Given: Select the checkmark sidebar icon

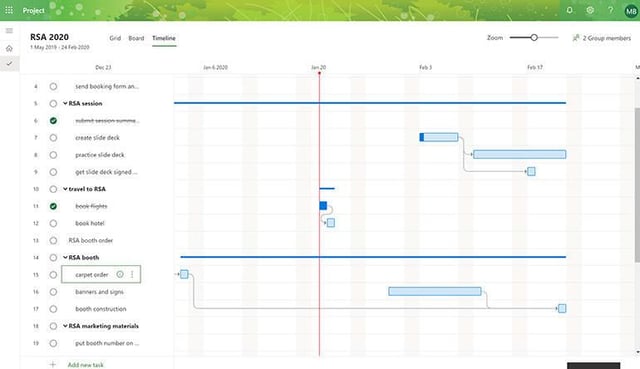Looking at the screenshot, I should coord(9,64).
